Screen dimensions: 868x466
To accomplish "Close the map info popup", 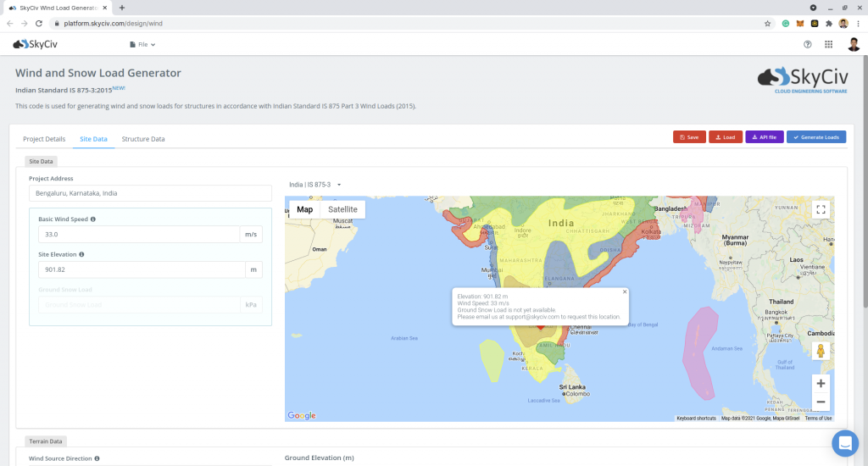I will pos(625,291).
